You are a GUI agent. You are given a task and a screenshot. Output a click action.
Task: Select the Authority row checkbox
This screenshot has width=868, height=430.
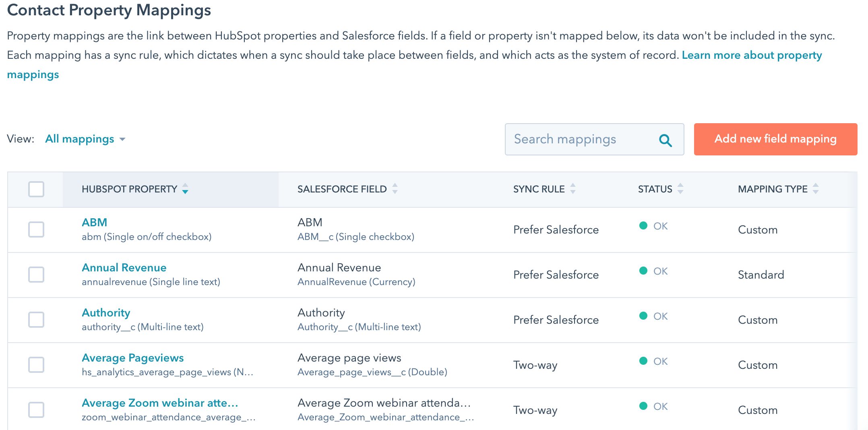(x=36, y=320)
